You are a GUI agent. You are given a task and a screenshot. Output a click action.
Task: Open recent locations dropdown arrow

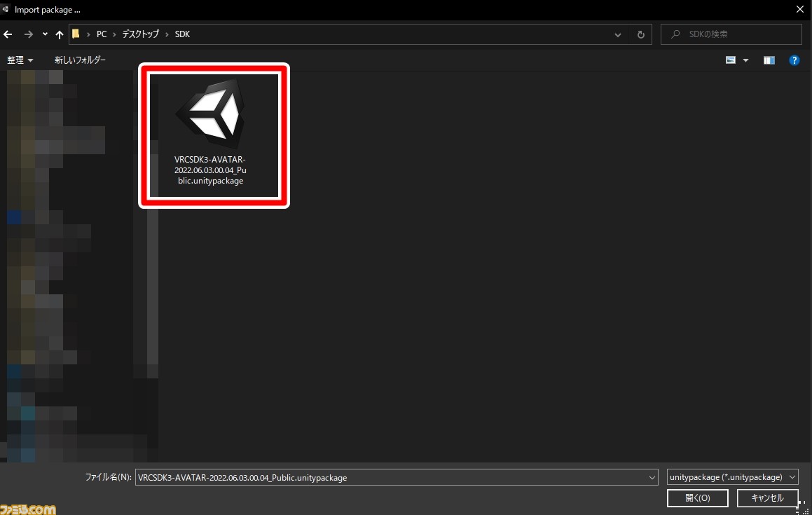[45, 34]
